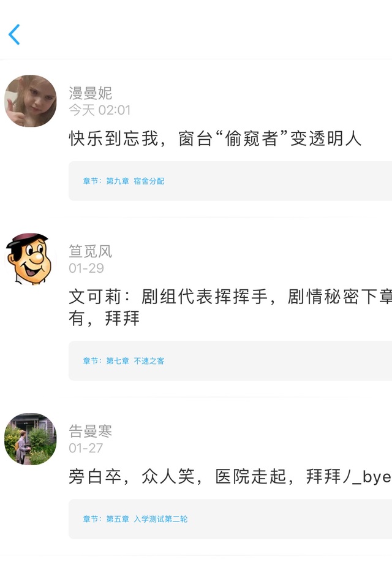Open 漫曼妮's avatar photo
392x562 pixels.
coord(31,101)
